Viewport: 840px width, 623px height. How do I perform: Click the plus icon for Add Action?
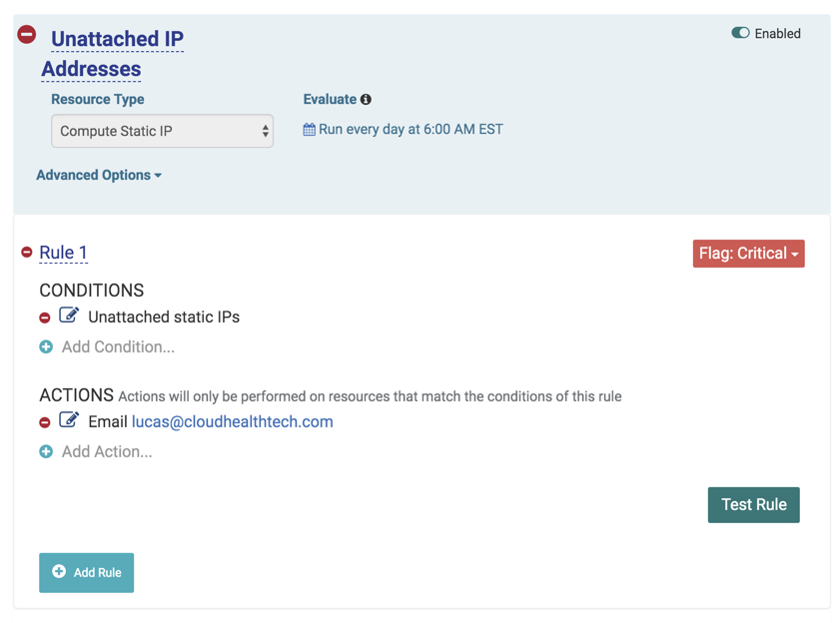pyautogui.click(x=46, y=452)
